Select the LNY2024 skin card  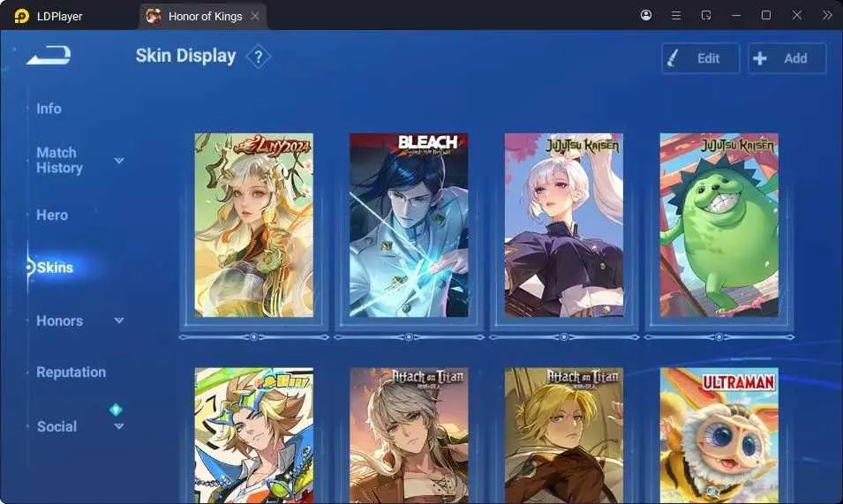pos(253,225)
